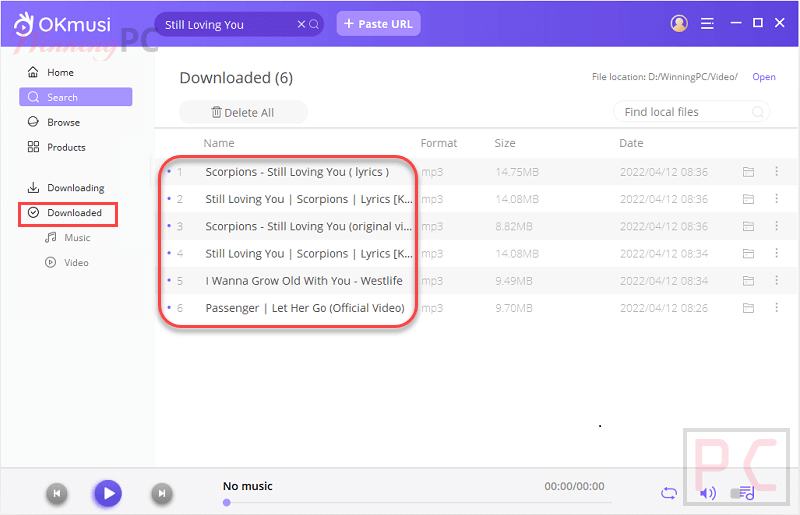
Task: Select row 2 Still Loving You | Scorpions
Action: pos(309,199)
